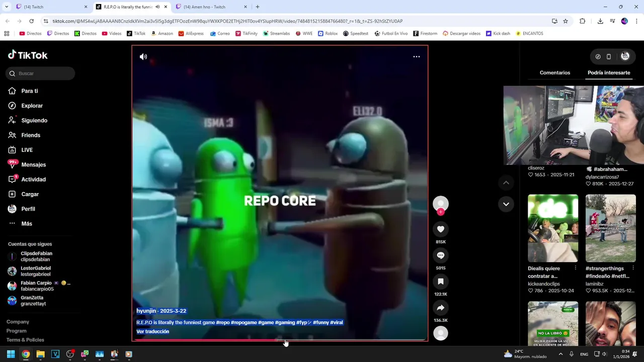
Task: Open the #strangerthings video thumbnail
Action: (x=611, y=228)
